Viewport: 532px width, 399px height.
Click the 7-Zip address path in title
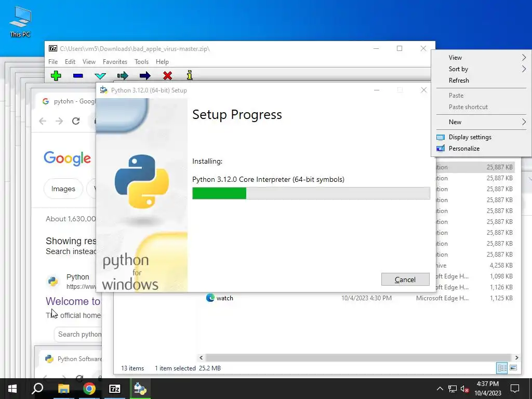click(135, 48)
